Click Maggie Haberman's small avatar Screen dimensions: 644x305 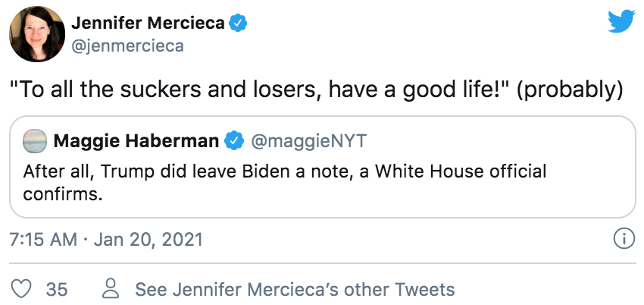[x=34, y=141]
